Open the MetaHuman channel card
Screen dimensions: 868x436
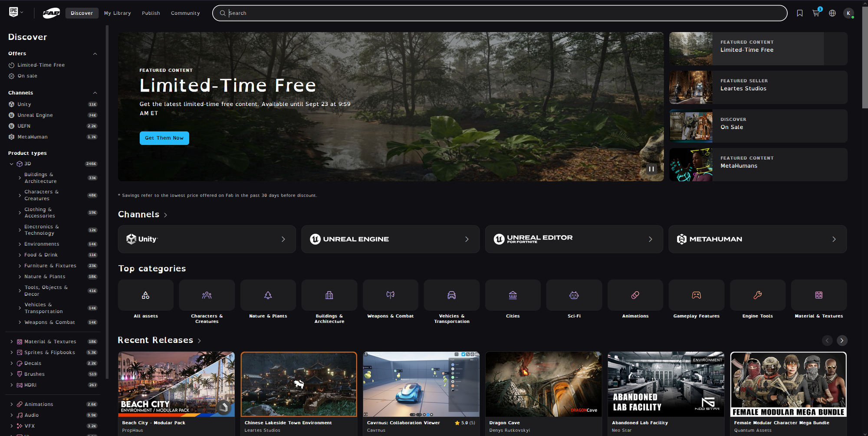pos(758,239)
